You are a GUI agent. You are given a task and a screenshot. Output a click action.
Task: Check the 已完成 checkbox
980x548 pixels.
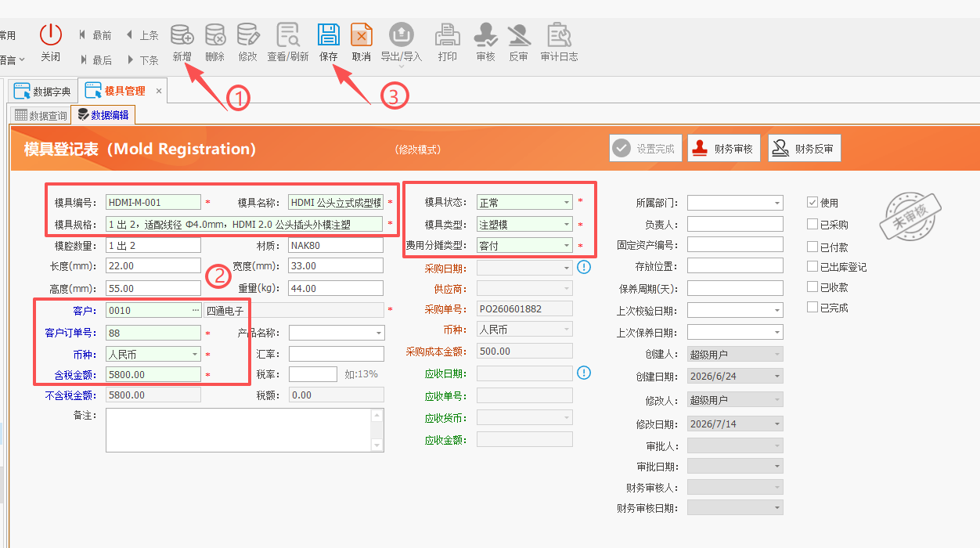point(812,308)
